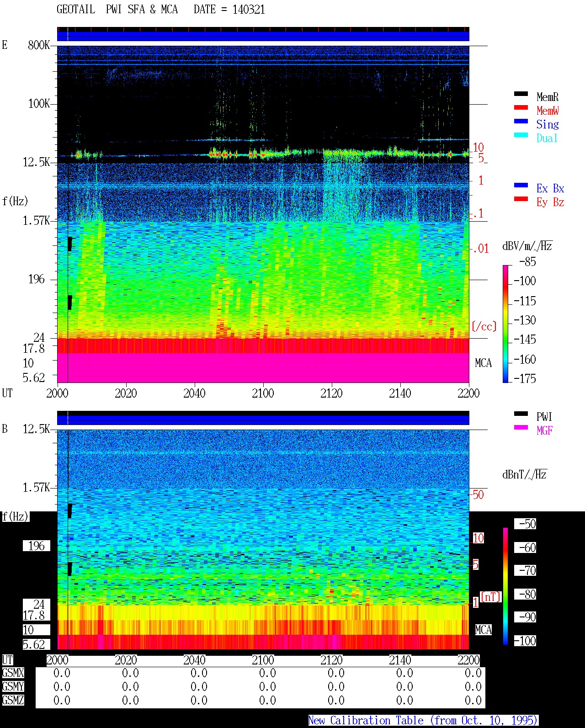Click the red .01 density scale label
585x728 pixels.
click(480, 249)
